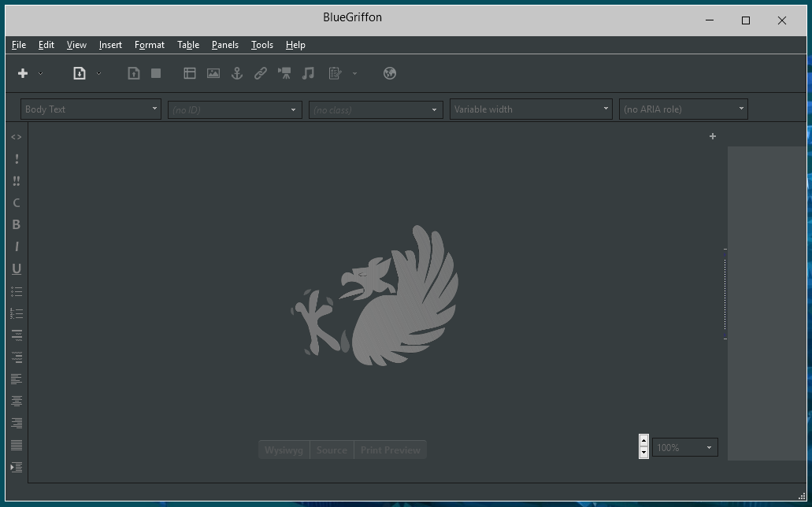Open the new document options arrow

point(40,73)
